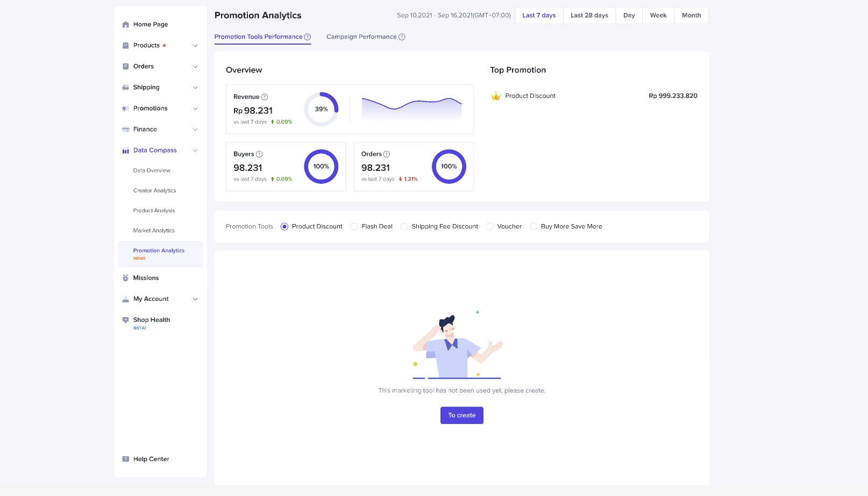
Task: Open Creator Analytics in the sidebar
Action: [x=154, y=191]
